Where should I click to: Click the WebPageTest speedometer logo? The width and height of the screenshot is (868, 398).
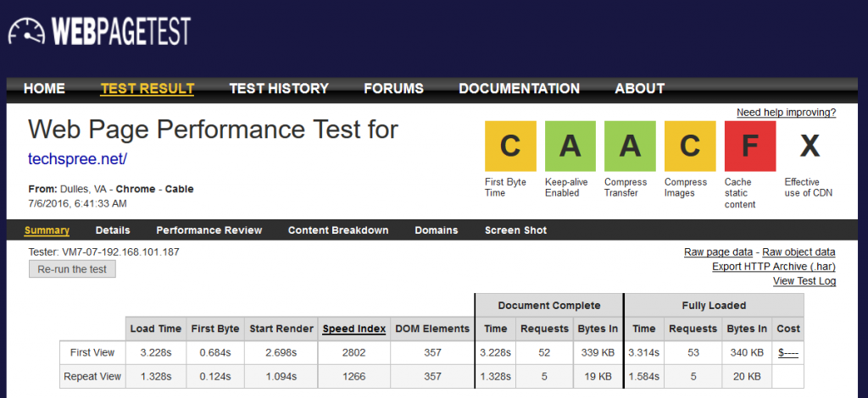coord(100,31)
